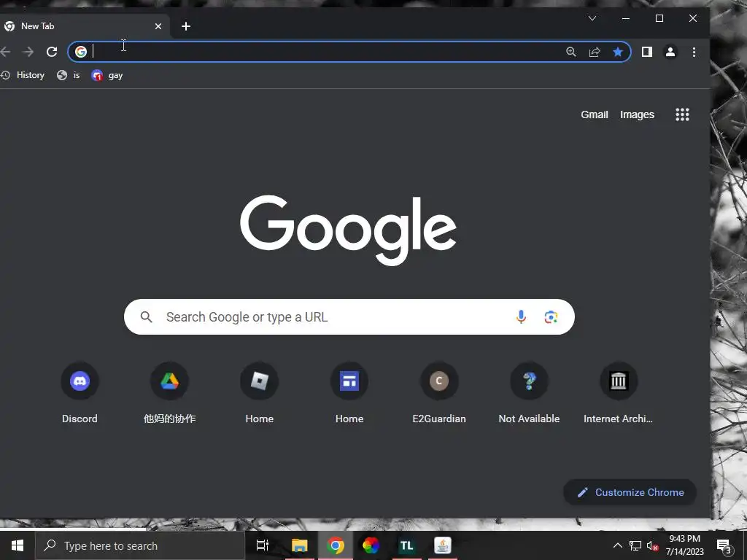This screenshot has width=747, height=560.
Task: Click the forward navigation arrow
Action: [28, 52]
